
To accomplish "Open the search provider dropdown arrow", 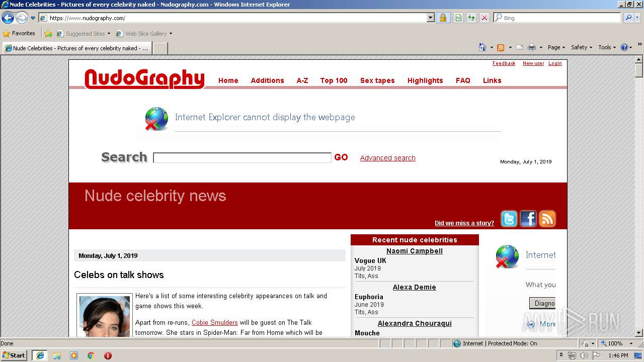I will click(638, 18).
